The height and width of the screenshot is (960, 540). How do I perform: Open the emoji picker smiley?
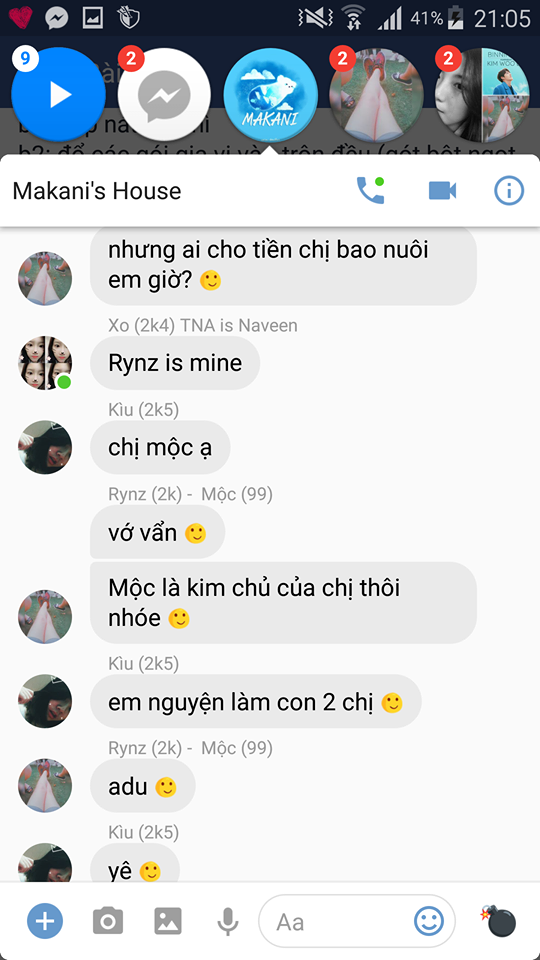(429, 920)
